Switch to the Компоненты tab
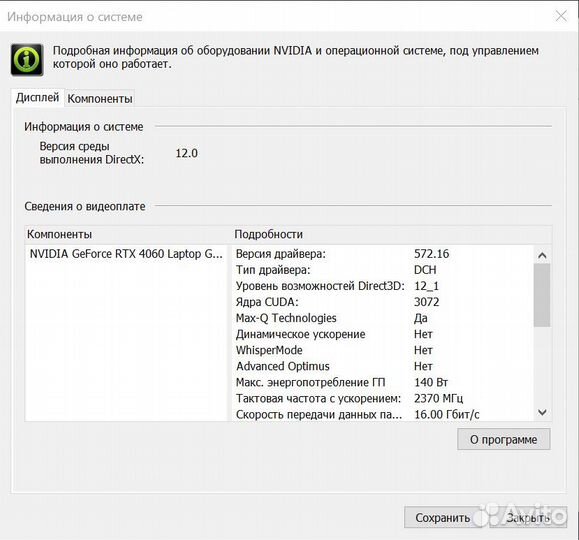Image resolution: width=579 pixels, height=540 pixels. (100, 99)
